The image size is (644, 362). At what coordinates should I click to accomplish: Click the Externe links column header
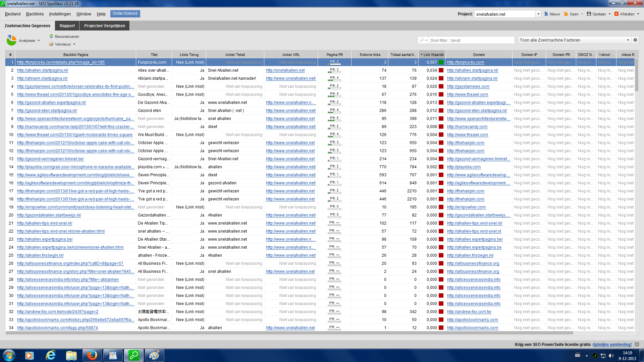[x=370, y=55]
